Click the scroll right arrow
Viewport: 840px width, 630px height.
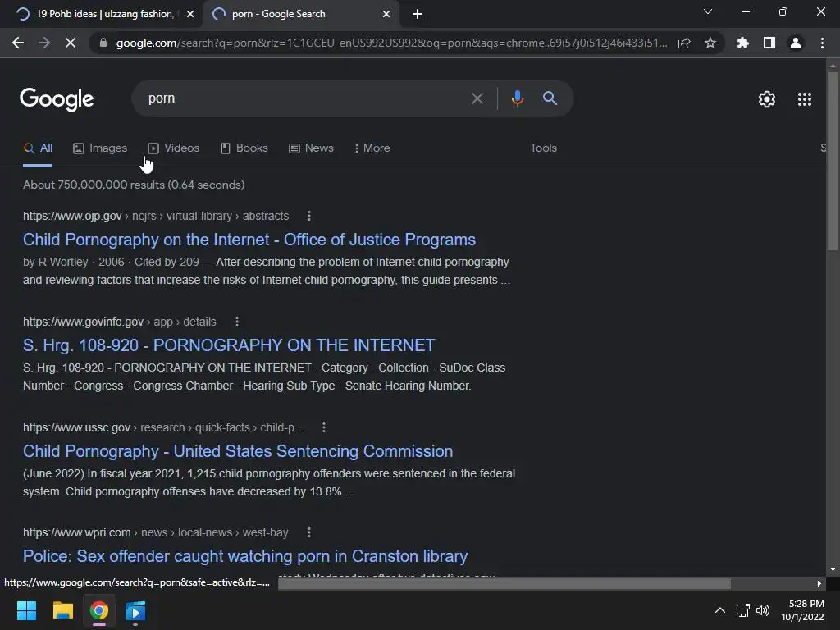819,583
